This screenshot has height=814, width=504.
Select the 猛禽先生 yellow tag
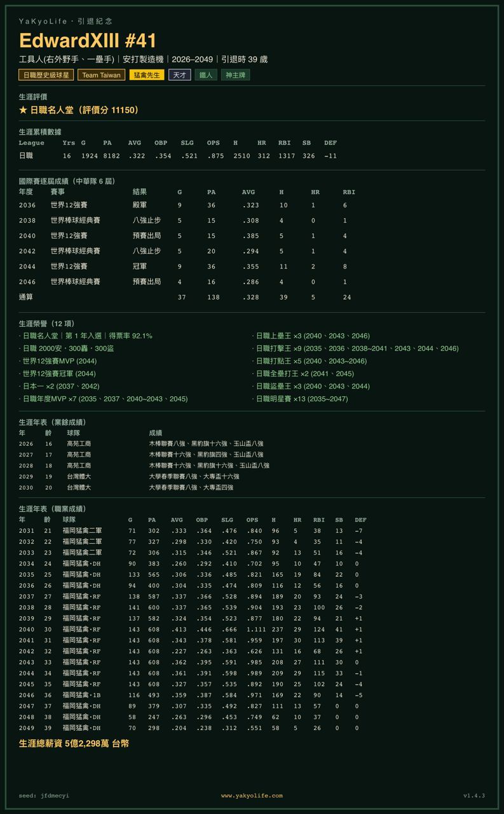[147, 75]
